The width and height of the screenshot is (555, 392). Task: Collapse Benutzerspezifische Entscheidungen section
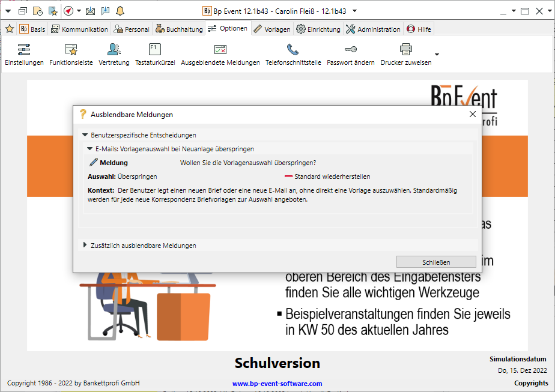point(85,135)
